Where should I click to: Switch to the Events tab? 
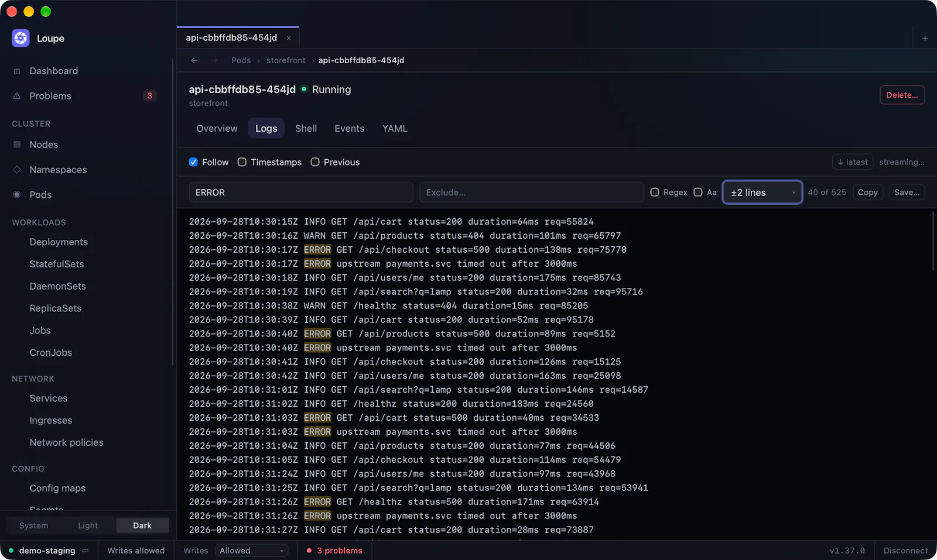(x=350, y=128)
